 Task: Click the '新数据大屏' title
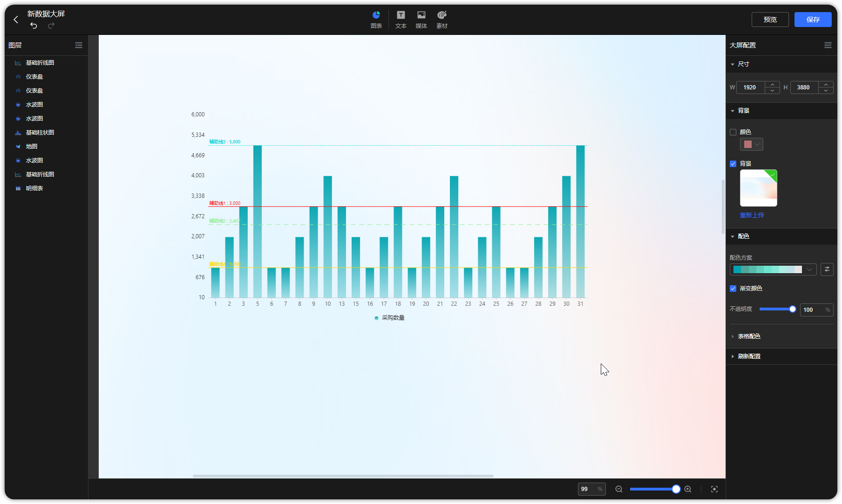[46, 14]
